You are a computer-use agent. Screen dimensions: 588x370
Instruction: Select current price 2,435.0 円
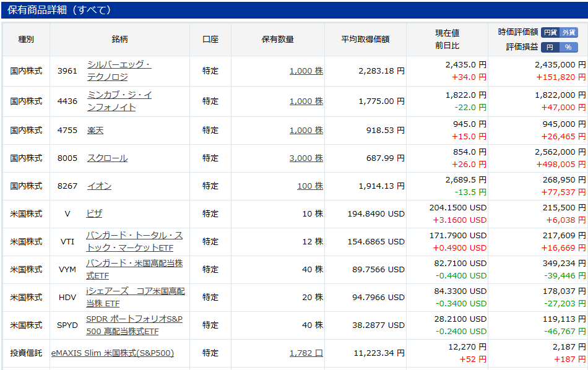pos(465,64)
